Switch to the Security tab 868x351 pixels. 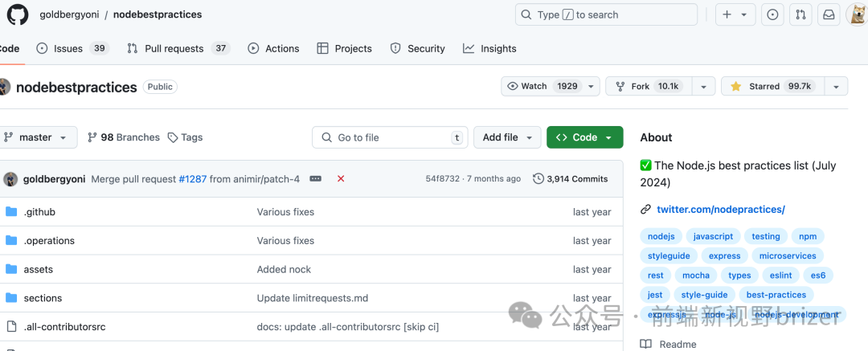(x=417, y=49)
